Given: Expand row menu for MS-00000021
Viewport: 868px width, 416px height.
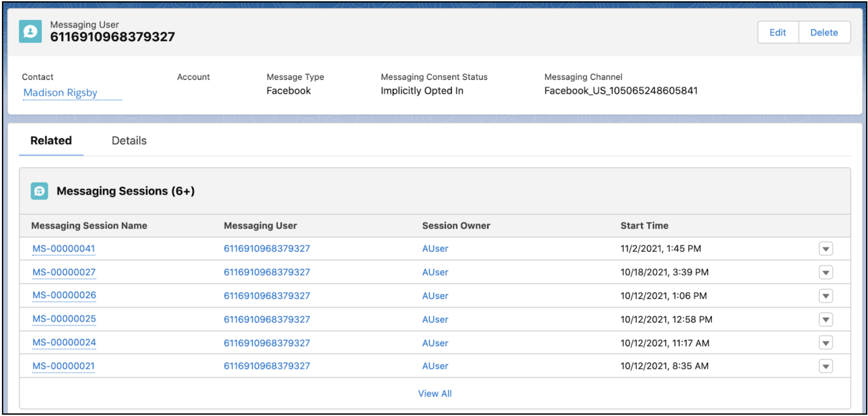Looking at the screenshot, I should click(x=825, y=366).
